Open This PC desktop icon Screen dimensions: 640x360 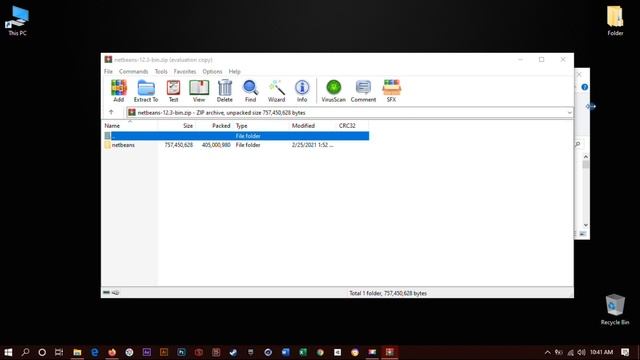pos(17,21)
